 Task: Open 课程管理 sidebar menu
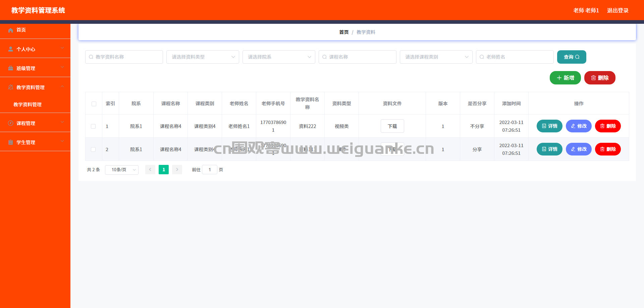pos(35,123)
